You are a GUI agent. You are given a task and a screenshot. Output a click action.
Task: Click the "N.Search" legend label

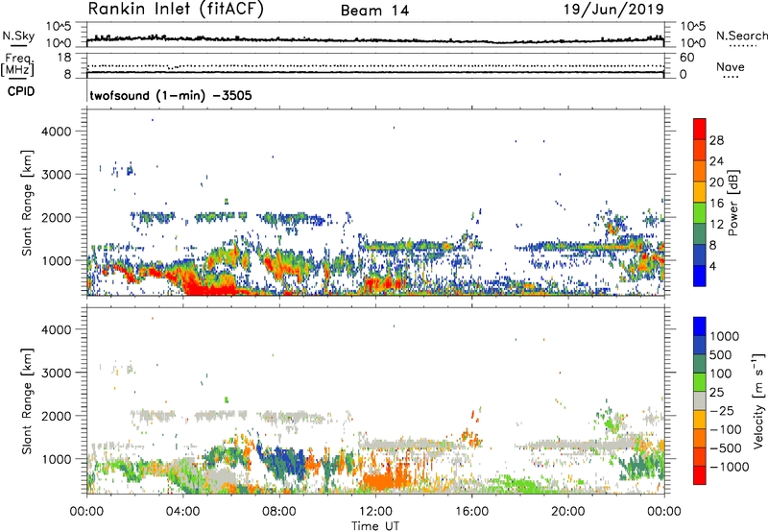pyautogui.click(x=742, y=36)
